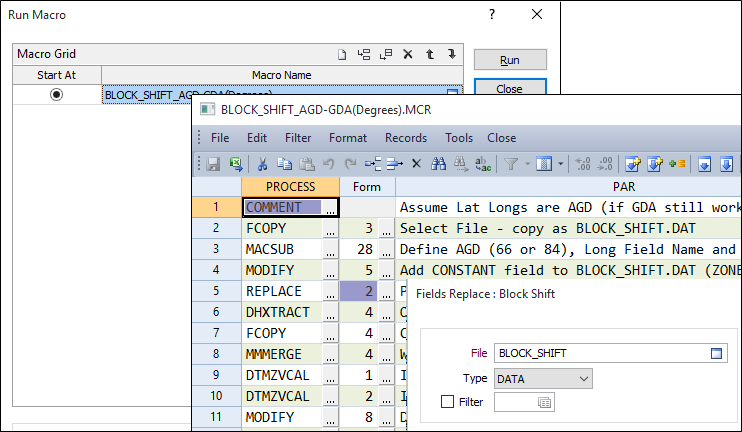The image size is (742, 432).
Task: Click ellipsis beside DHXTRACT process
Action: (x=330, y=312)
